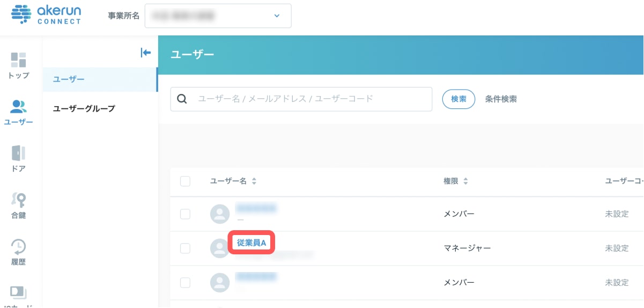Click 未設定 in the first row
The image size is (644, 308).
tap(617, 214)
